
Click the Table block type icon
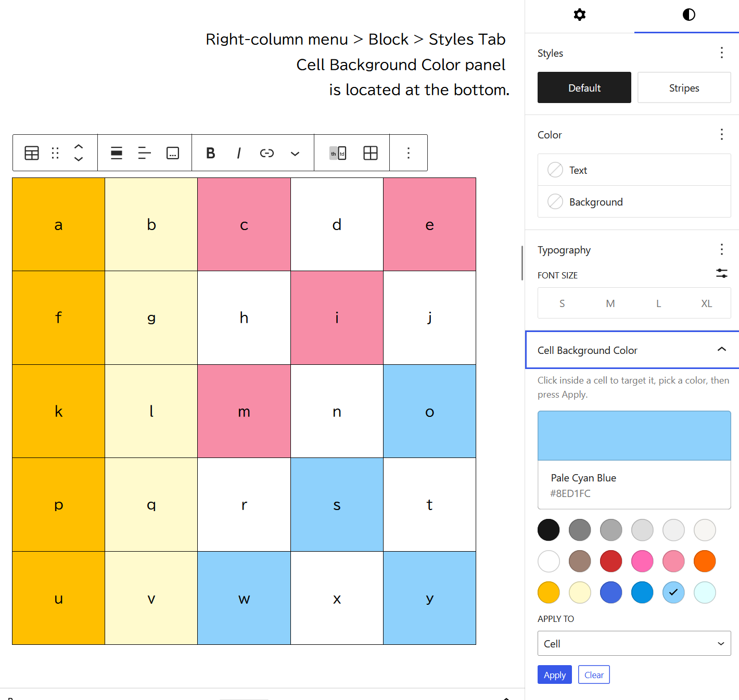coord(32,153)
